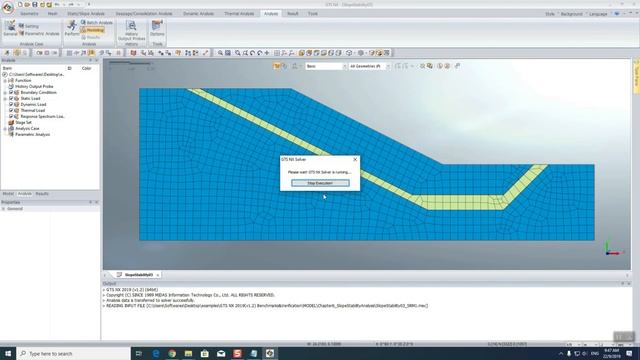Open Task View on the taskbar
This screenshot has width=640, height=360.
point(138,353)
